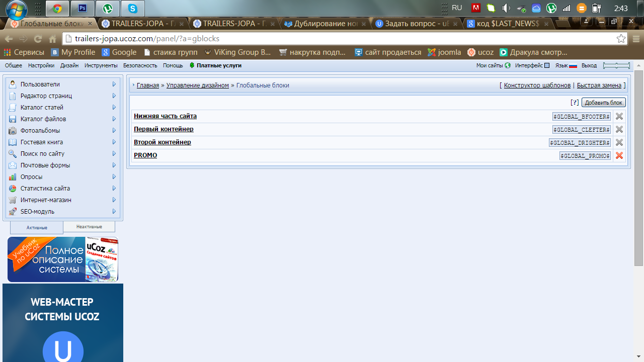Viewport: 644px width, 362px height.
Task: Reload the page in Chrome
Action: (x=38, y=39)
